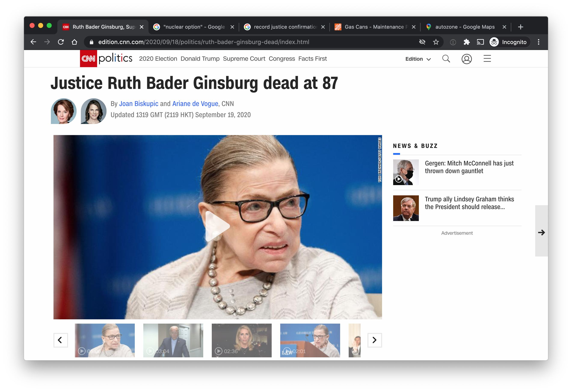Close the autozone Google Maps tab
Screen dimensions: 572x392
pos(504,27)
